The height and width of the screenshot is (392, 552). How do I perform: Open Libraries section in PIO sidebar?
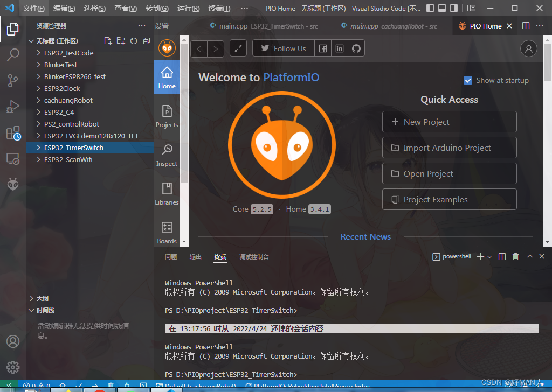click(167, 194)
